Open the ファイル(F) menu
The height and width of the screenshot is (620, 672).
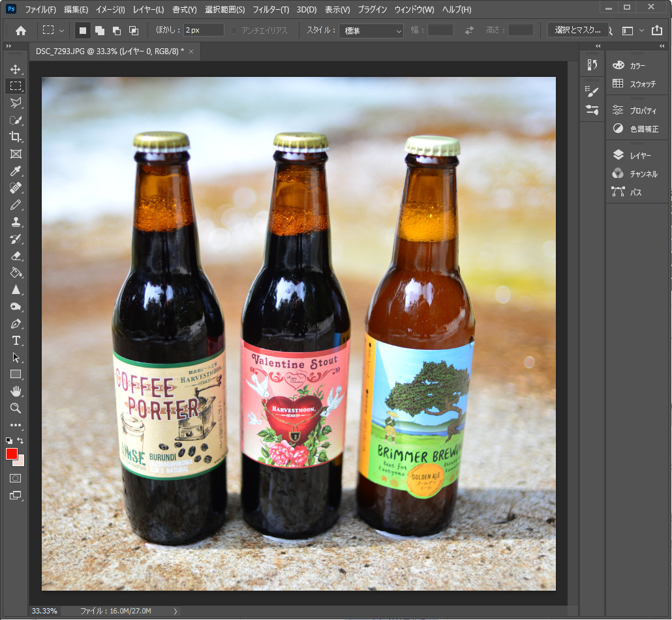click(x=40, y=9)
